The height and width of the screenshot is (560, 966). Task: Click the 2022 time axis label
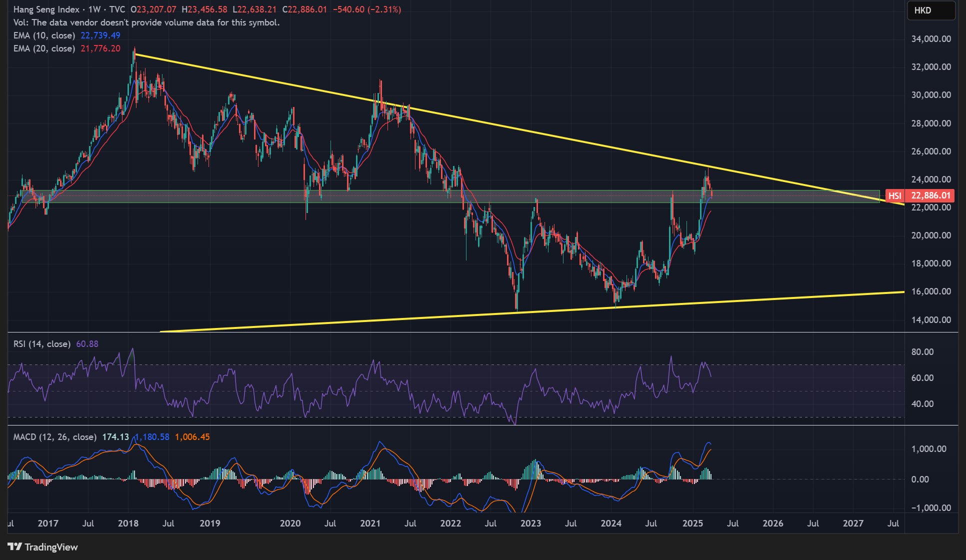450,523
